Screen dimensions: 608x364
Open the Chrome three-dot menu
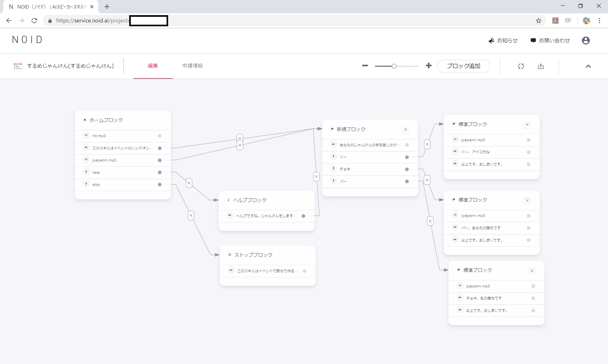599,21
